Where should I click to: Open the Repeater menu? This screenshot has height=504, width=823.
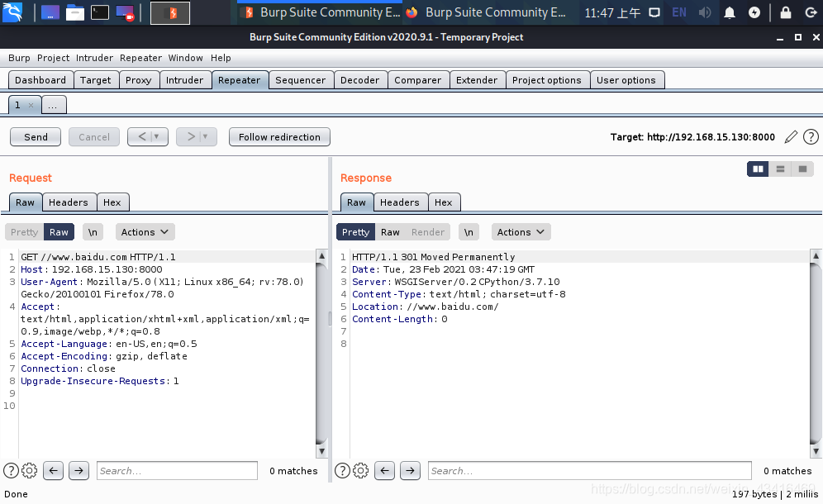pyautogui.click(x=140, y=58)
